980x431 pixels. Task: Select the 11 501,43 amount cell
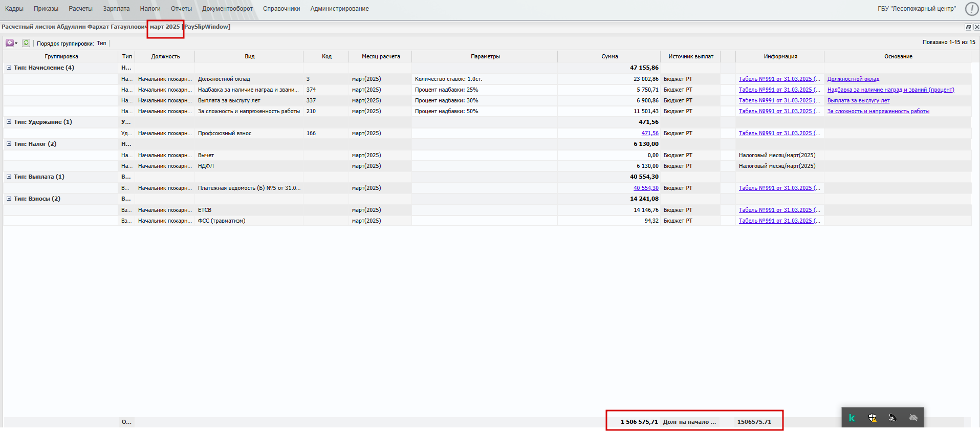pos(609,111)
